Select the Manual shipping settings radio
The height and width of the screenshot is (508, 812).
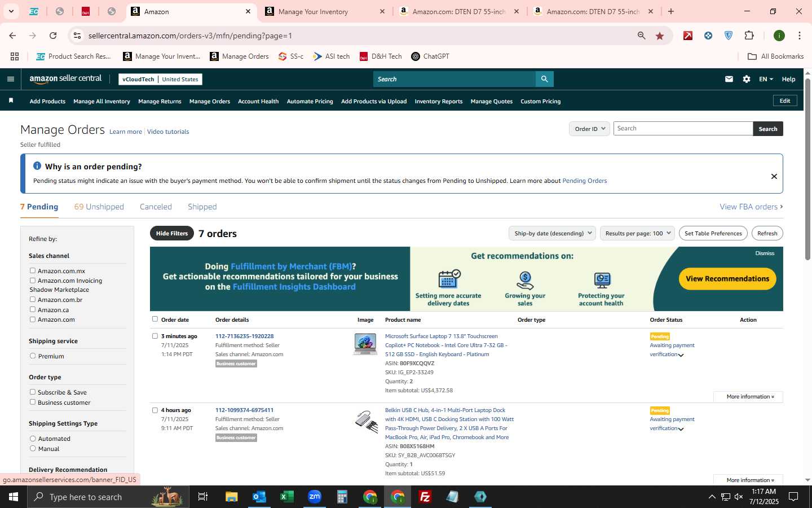point(33,448)
